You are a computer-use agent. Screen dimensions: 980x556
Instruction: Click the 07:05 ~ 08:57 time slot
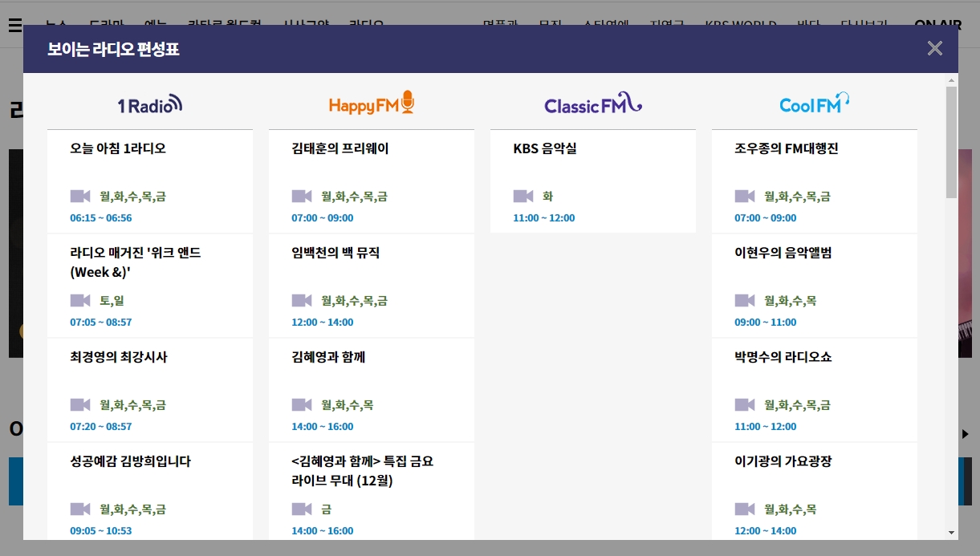click(x=101, y=323)
